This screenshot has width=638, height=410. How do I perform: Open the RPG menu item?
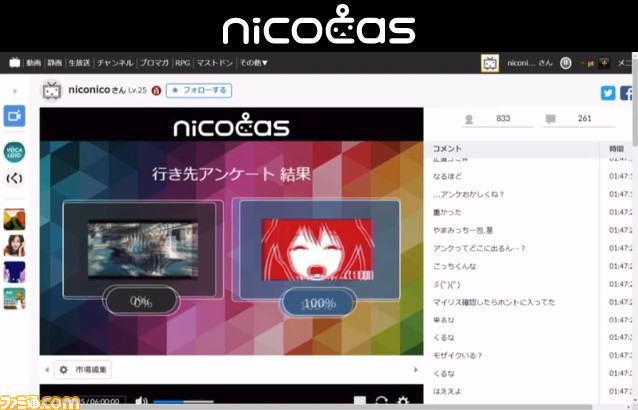coord(183,63)
